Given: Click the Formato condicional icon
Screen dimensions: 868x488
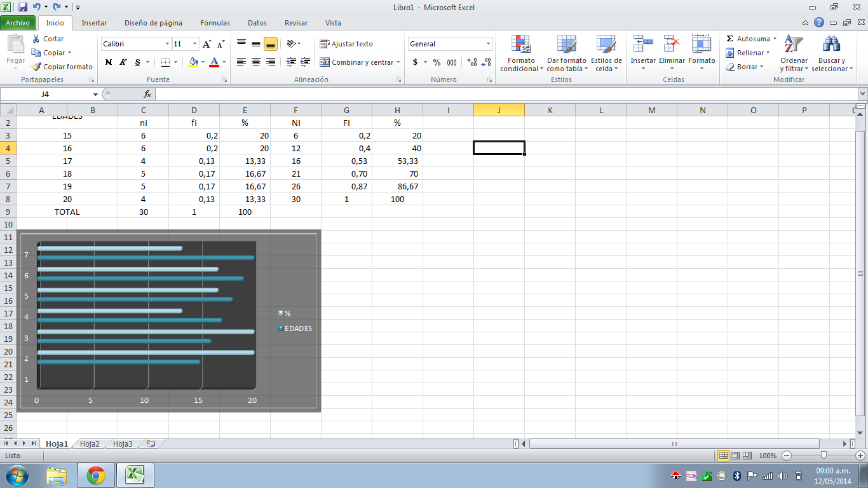Looking at the screenshot, I should coord(521,44).
